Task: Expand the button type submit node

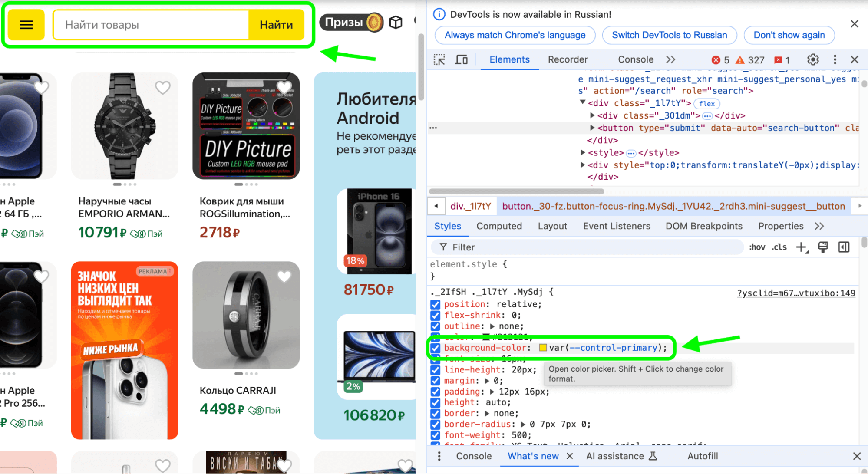Action: [x=592, y=128]
